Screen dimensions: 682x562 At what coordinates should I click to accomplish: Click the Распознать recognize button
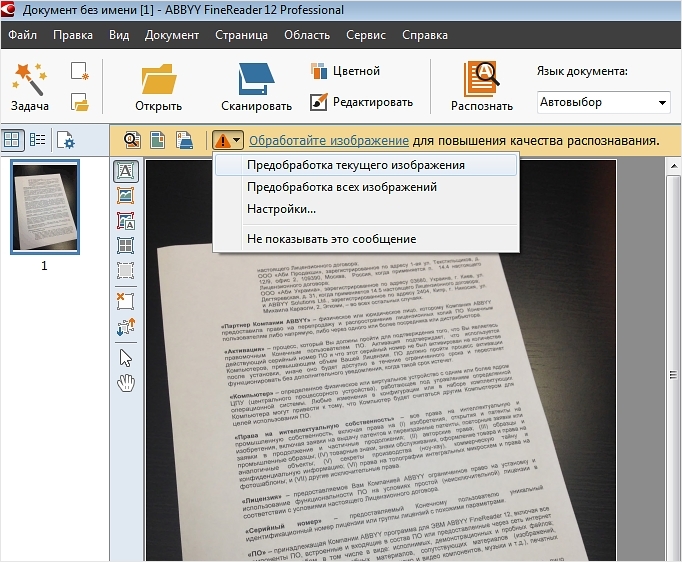tap(481, 87)
